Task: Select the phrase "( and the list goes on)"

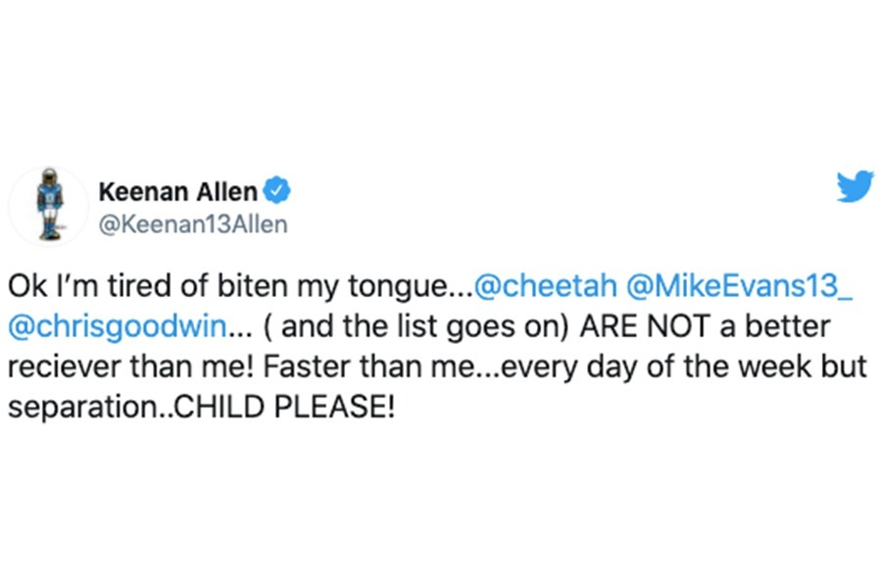Action: click(x=416, y=326)
